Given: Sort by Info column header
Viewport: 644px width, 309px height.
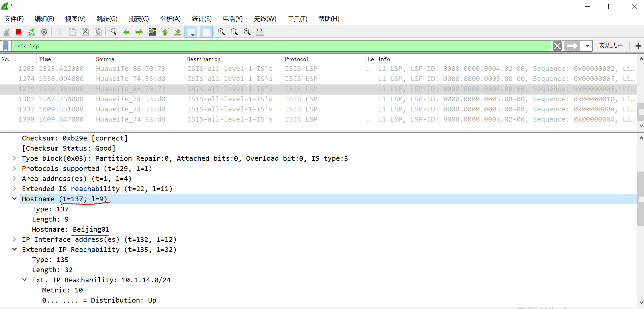Looking at the screenshot, I should click(506, 59).
